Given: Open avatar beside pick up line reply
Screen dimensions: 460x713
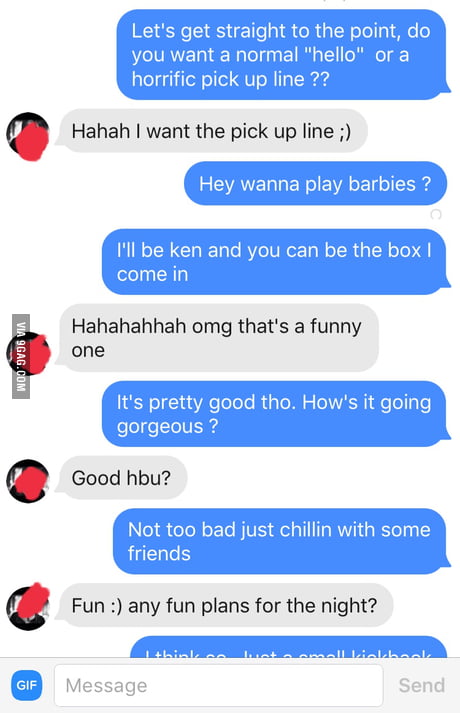Looking at the screenshot, I should 28,136.
